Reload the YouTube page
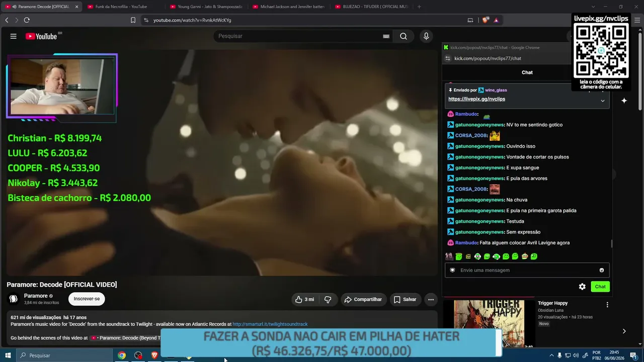Viewport: 644px width, 362px height. (27, 20)
